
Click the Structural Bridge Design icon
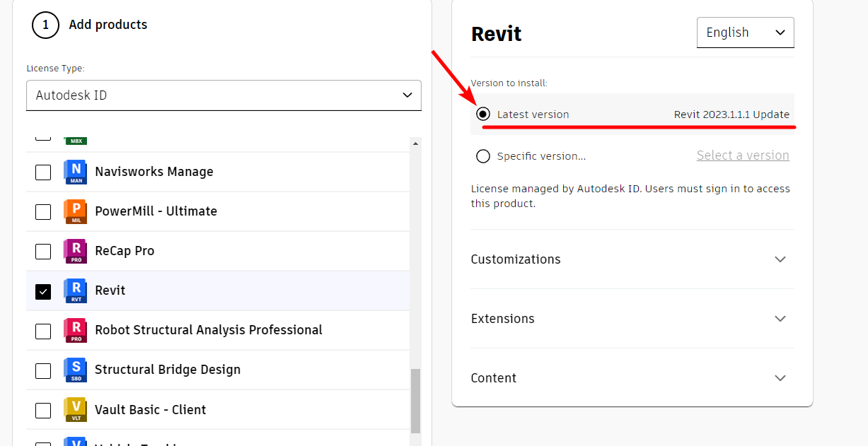point(75,370)
